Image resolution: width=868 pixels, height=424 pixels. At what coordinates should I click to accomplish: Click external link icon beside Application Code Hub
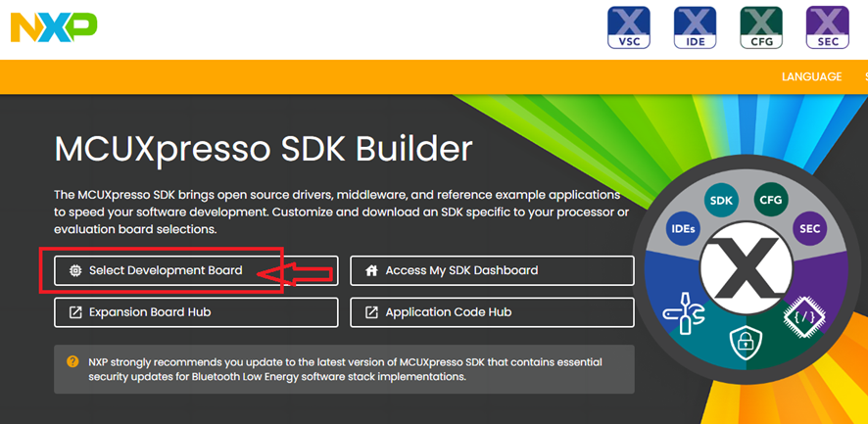point(371,312)
